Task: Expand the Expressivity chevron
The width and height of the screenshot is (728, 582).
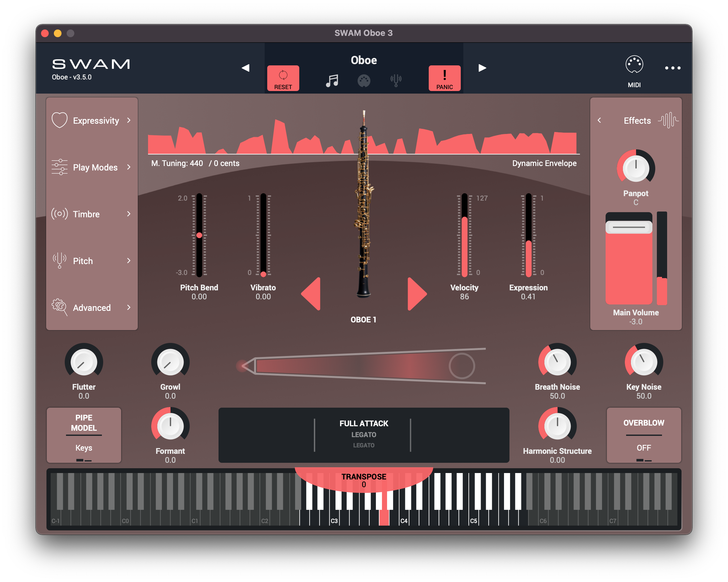Action: click(x=128, y=120)
